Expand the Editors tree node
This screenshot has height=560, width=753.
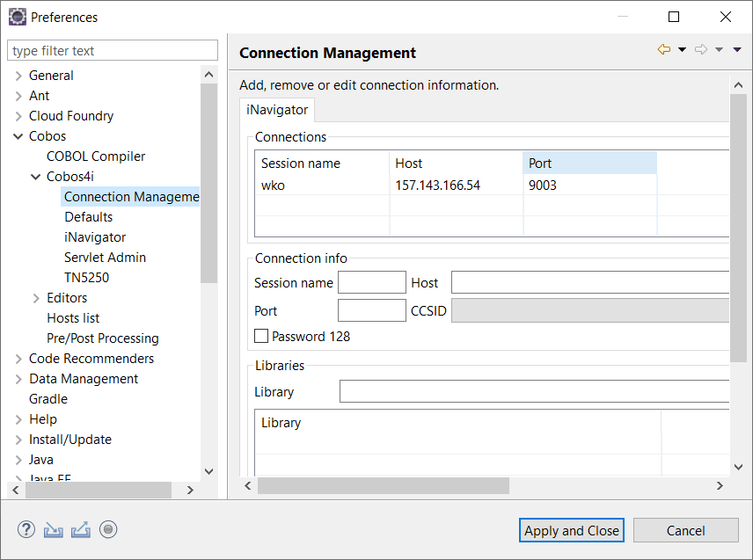click(x=36, y=298)
